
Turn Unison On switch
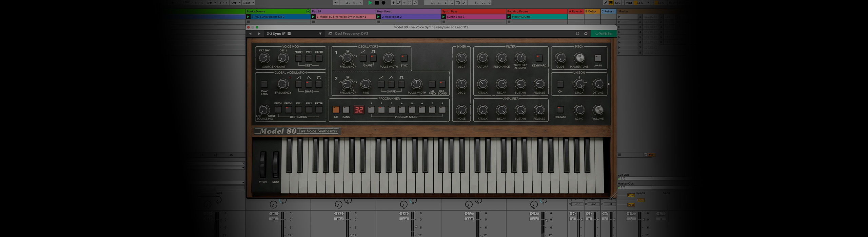click(560, 84)
